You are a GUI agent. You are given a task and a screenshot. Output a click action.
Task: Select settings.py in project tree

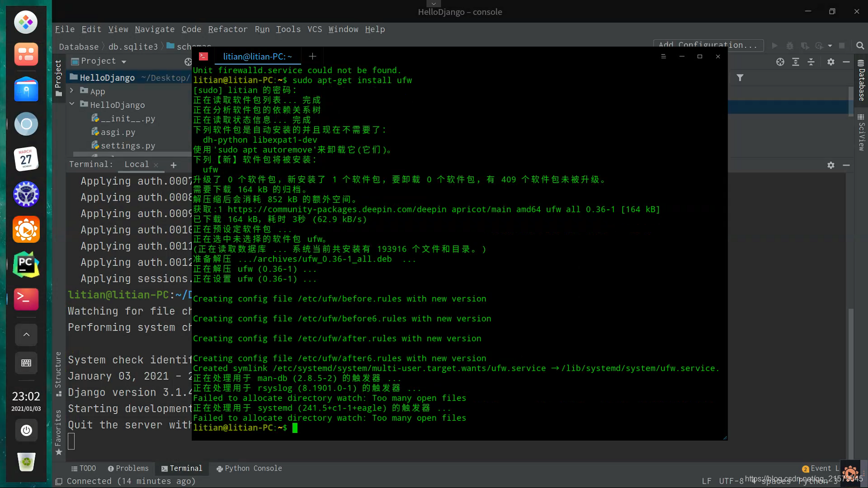[x=128, y=145]
